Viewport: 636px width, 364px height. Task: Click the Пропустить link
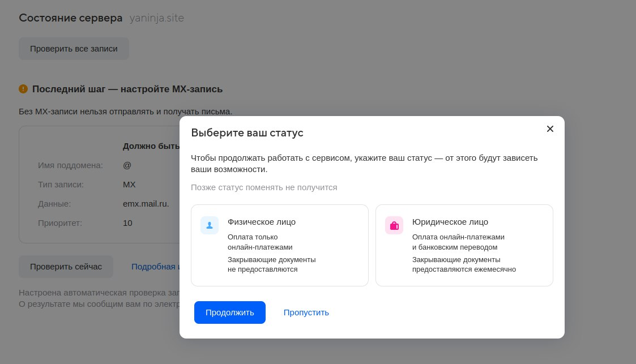[x=306, y=312]
